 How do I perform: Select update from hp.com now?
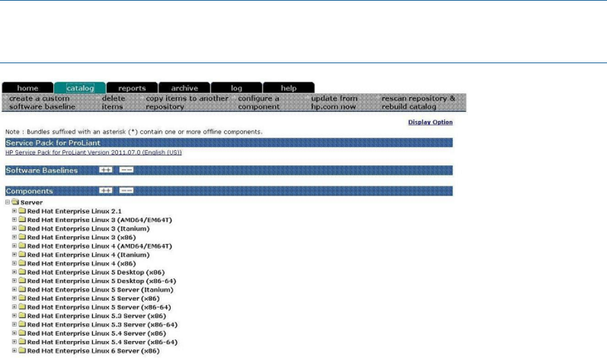tap(334, 103)
